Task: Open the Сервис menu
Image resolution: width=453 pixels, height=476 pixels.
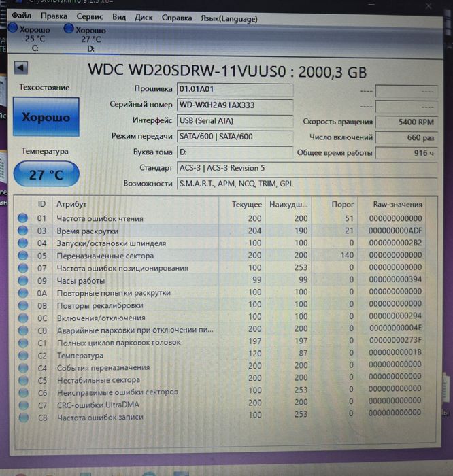Action: (x=90, y=16)
